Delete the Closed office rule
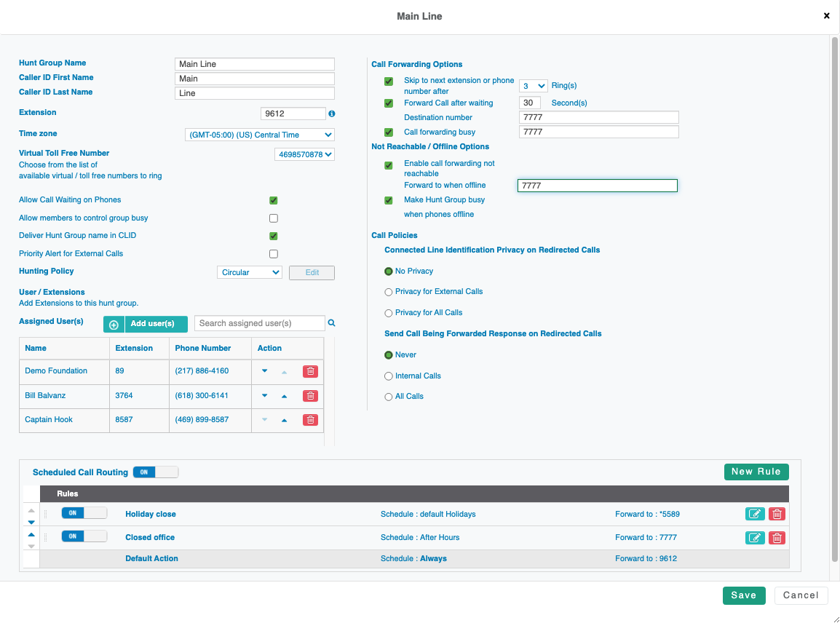 [x=777, y=538]
